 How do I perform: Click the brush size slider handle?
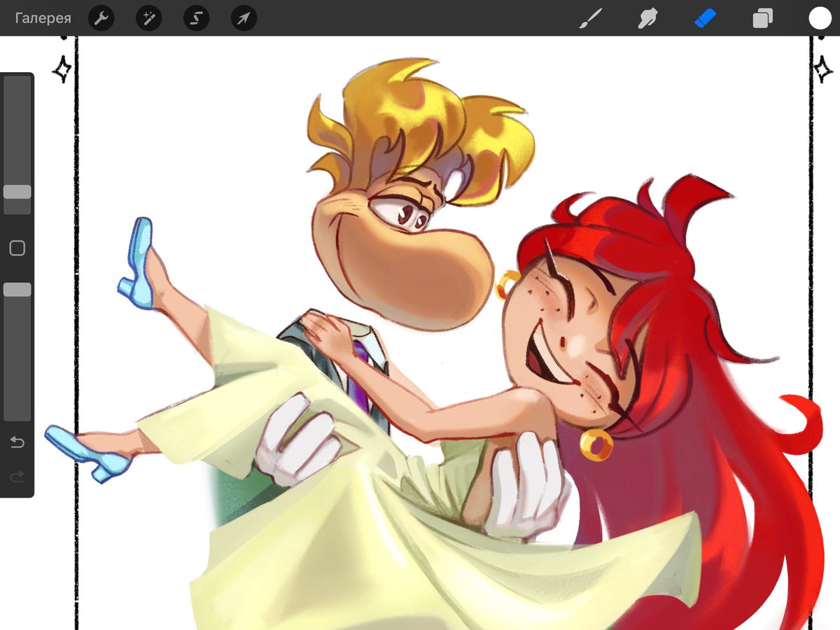[x=17, y=192]
